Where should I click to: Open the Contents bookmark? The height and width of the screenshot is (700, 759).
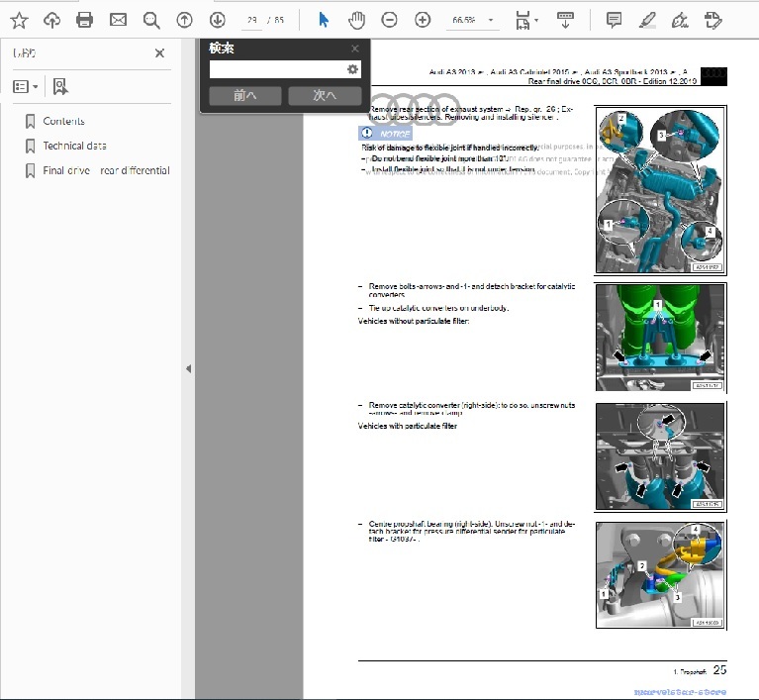click(63, 121)
